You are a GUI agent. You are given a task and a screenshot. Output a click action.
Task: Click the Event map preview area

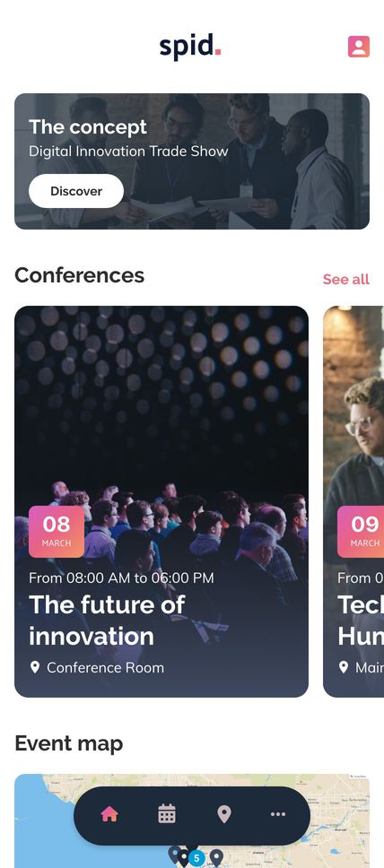coord(192,821)
